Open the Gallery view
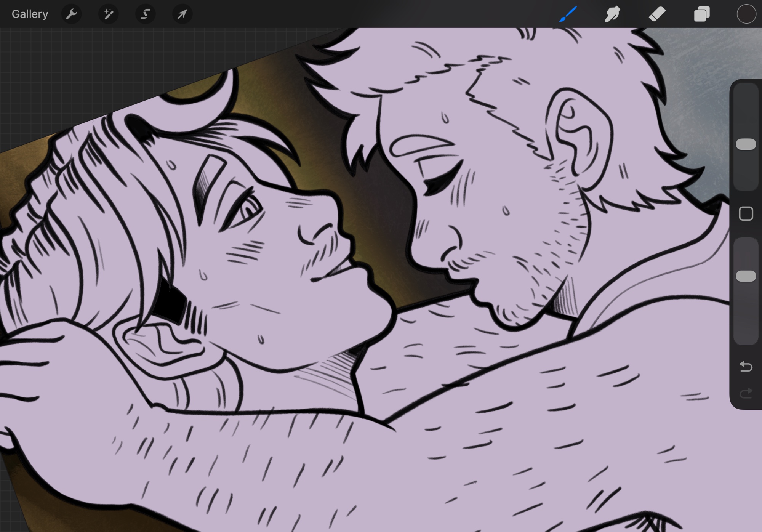762x532 pixels. coord(30,14)
